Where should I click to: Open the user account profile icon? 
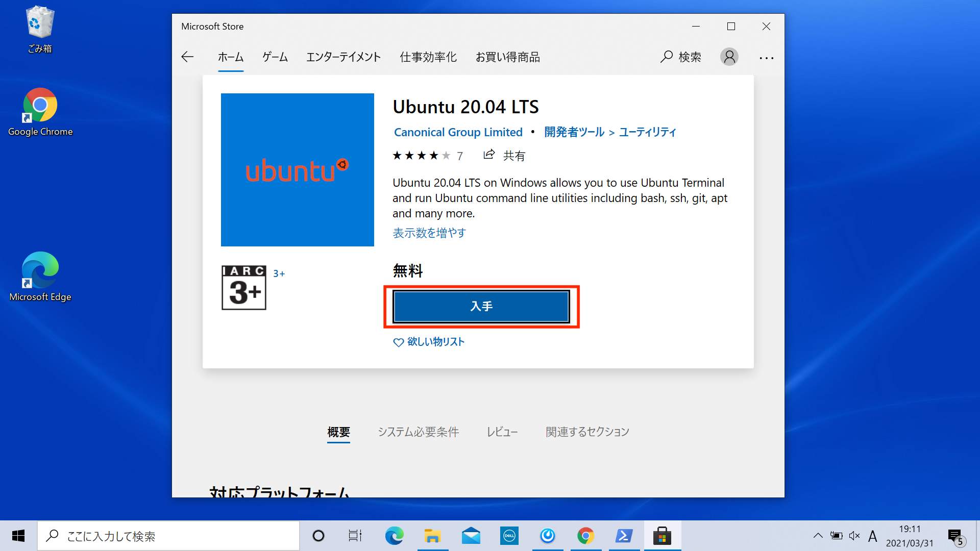729,57
